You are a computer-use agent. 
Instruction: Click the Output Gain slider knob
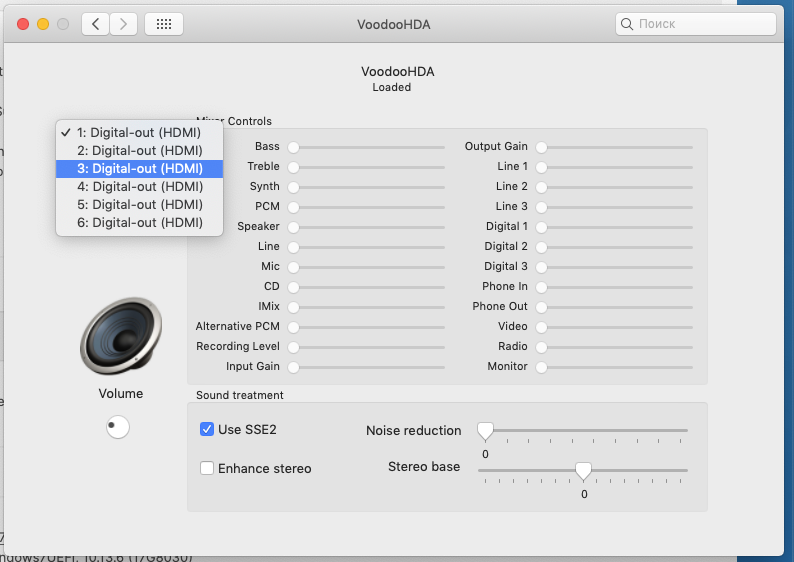pos(541,147)
